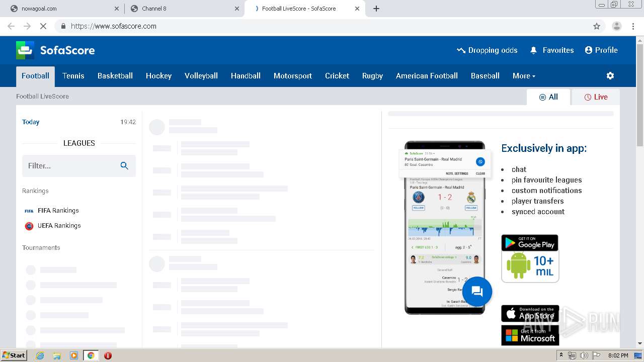Close the Channel 8 tab
The width and height of the screenshot is (644, 362).
(237, 9)
